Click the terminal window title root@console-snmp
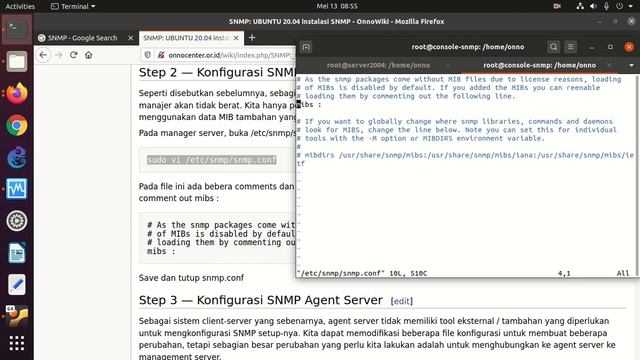The height and width of the screenshot is (360, 640). click(x=468, y=47)
